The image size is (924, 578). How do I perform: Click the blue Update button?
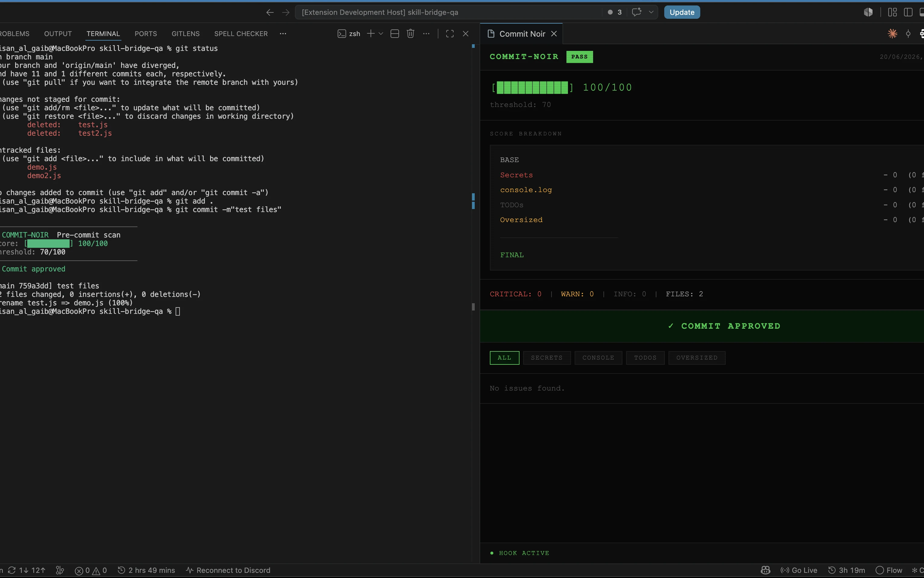tap(682, 12)
